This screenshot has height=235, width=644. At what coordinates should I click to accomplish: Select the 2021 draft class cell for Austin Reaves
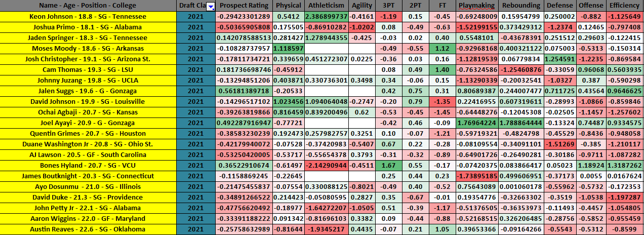tap(196, 229)
